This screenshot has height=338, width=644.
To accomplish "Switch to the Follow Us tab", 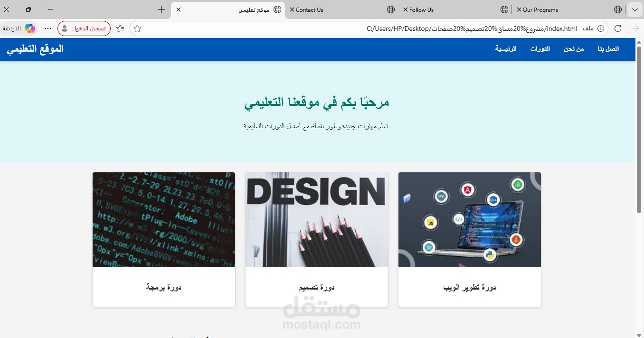I will point(423,9).
